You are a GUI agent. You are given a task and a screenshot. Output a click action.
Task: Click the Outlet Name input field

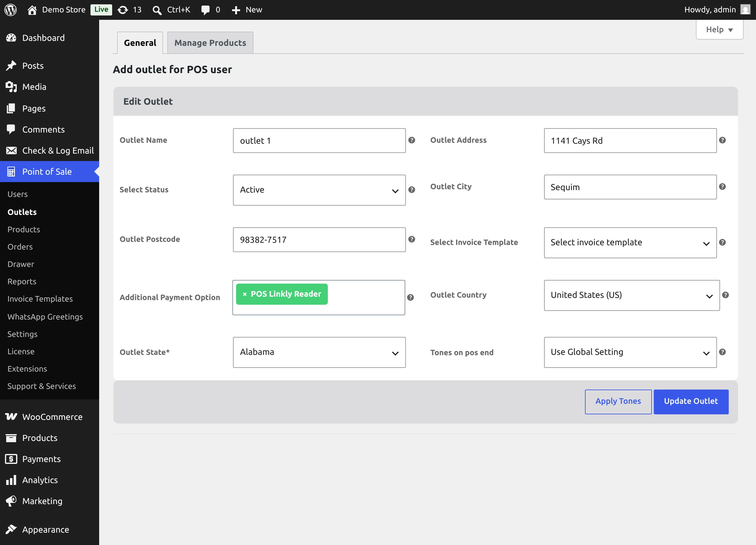(x=319, y=141)
